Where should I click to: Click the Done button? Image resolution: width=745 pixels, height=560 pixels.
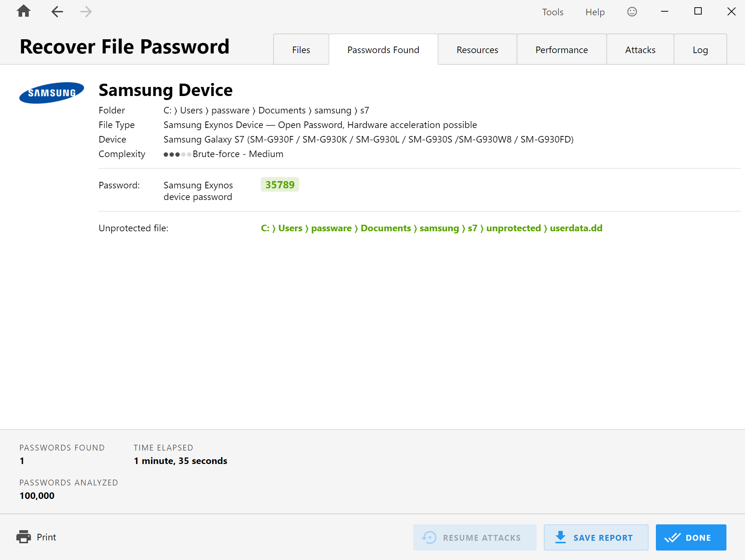691,537
